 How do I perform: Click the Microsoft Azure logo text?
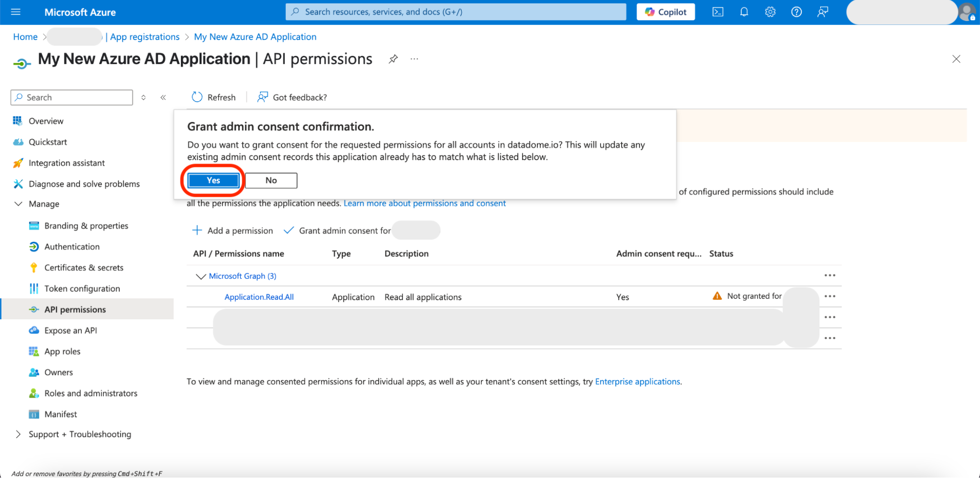pos(80,12)
